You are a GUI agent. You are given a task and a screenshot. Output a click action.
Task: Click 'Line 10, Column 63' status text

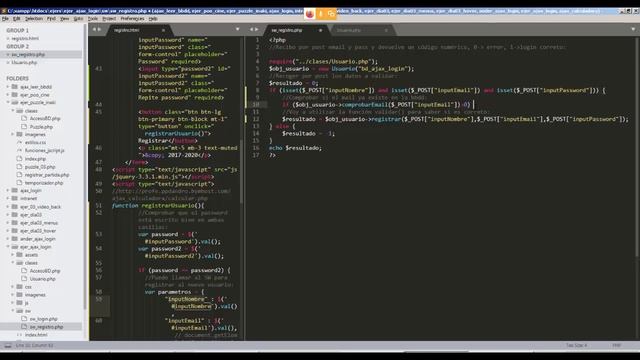coord(34,346)
